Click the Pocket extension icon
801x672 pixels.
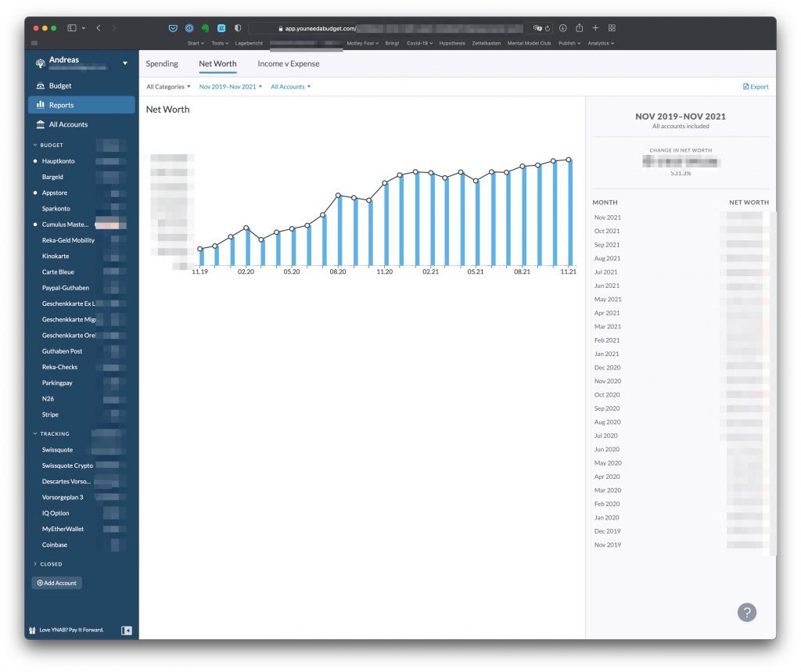click(173, 28)
